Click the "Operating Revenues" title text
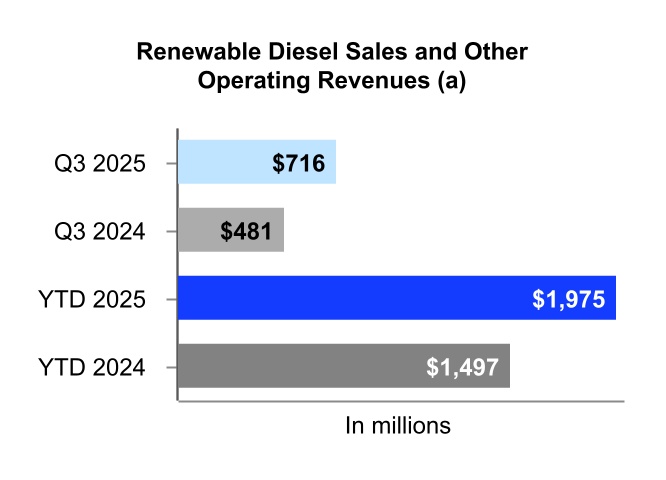The width and height of the screenshot is (666, 480). pos(313,83)
